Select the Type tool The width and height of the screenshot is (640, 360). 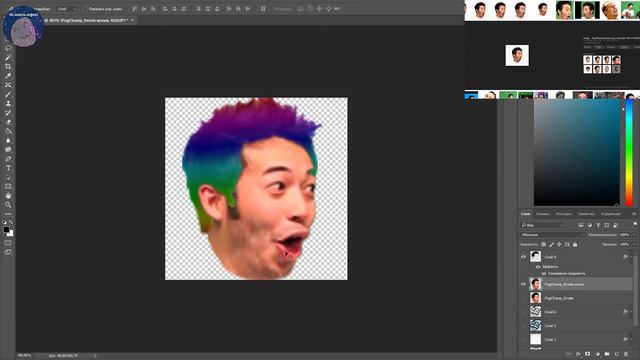(x=8, y=168)
